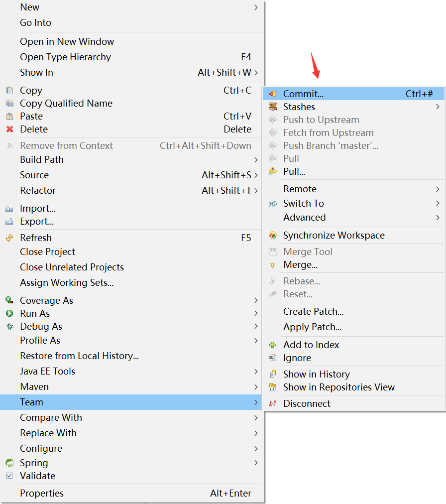
Task: Click the Commit icon in Team submenu
Action: 272,94
